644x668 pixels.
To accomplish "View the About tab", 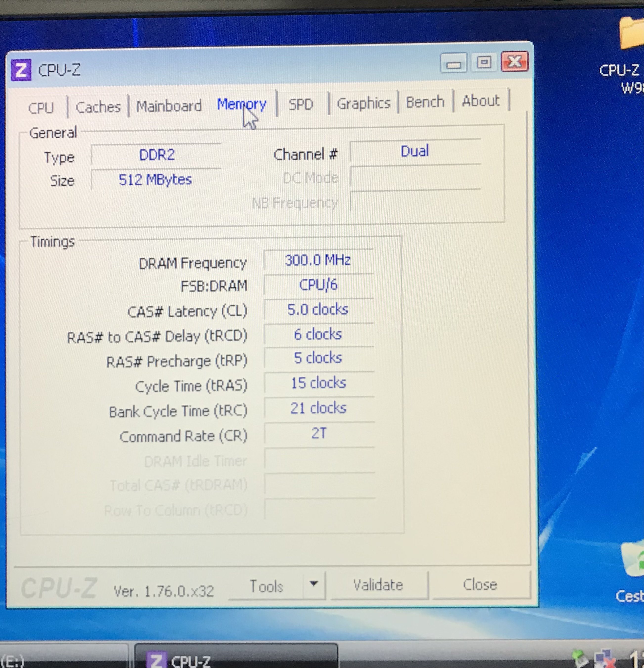I will pos(480,101).
